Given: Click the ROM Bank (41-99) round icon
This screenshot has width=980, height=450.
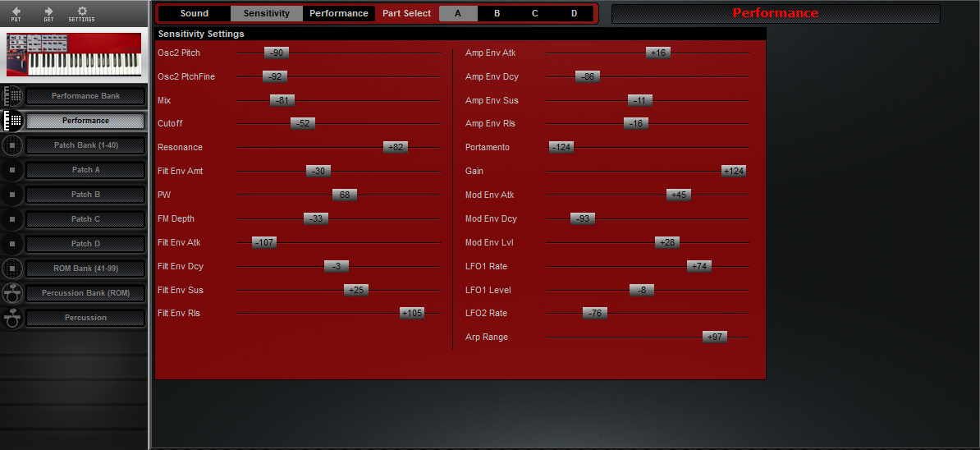Looking at the screenshot, I should coord(12,269).
